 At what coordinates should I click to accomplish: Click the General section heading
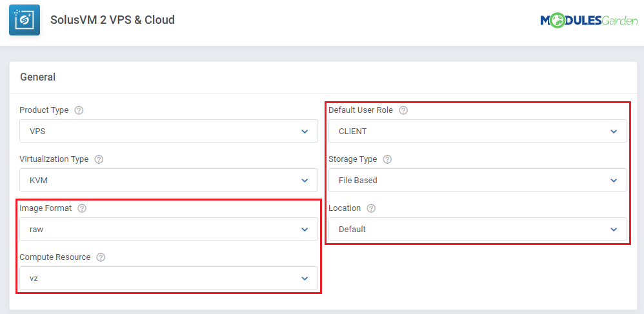(38, 77)
